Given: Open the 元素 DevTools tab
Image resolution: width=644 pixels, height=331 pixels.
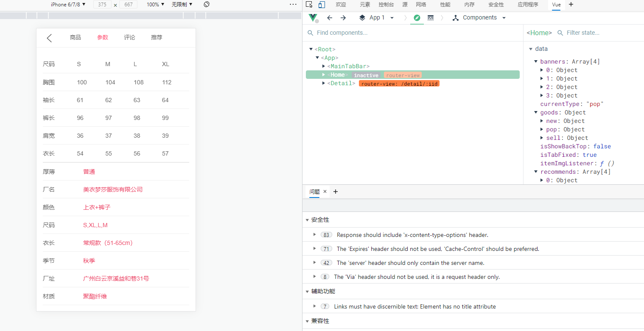Looking at the screenshot, I should click(x=365, y=5).
